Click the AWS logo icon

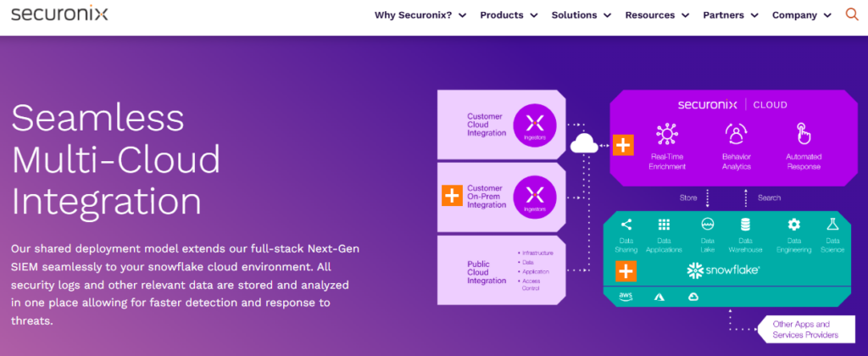tap(626, 297)
